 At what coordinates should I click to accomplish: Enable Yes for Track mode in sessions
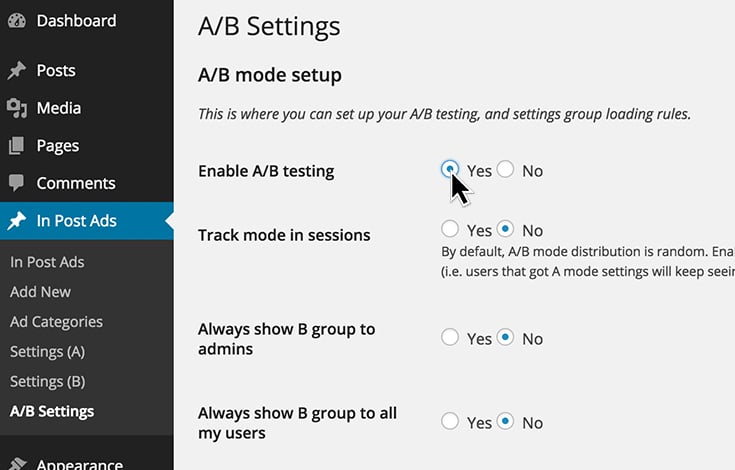coord(450,229)
